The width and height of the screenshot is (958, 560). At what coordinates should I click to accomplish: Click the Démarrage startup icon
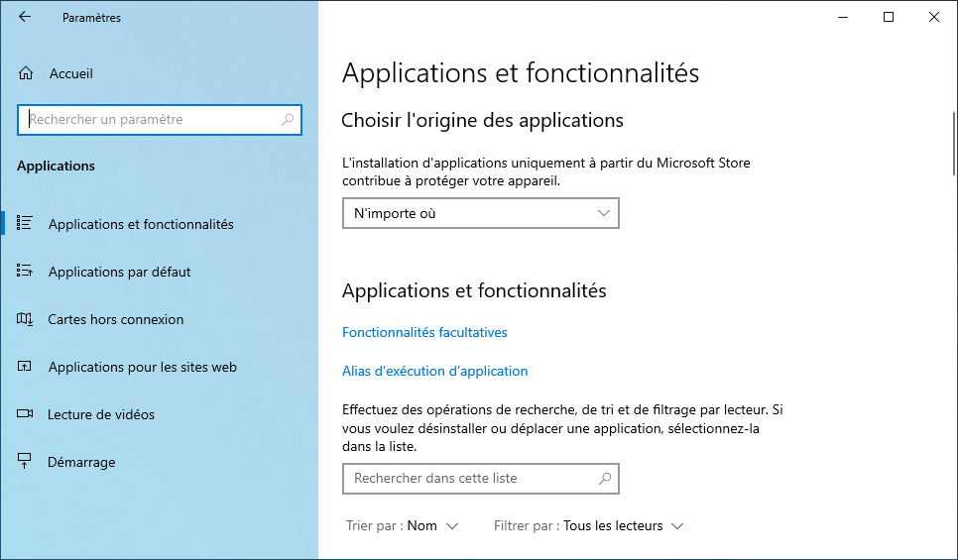(x=25, y=461)
